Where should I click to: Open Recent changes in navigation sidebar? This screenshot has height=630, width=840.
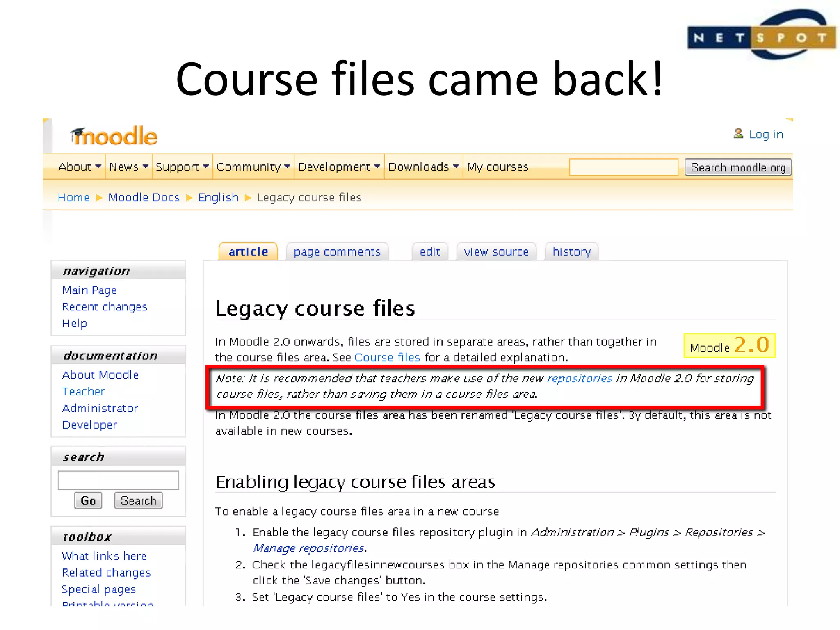tap(105, 307)
